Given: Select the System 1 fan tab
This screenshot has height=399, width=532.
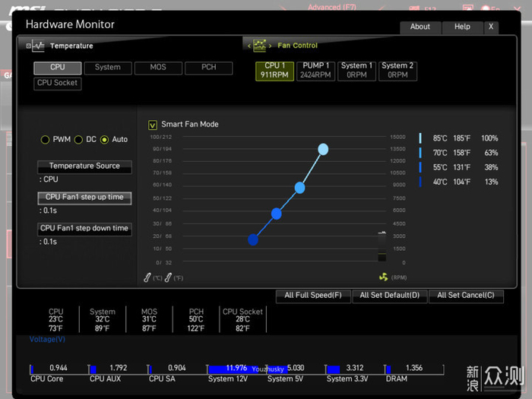Looking at the screenshot, I should click(x=356, y=71).
